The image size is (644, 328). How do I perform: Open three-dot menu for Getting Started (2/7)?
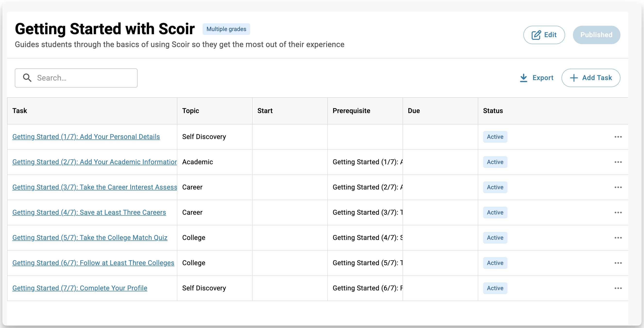[x=618, y=162]
